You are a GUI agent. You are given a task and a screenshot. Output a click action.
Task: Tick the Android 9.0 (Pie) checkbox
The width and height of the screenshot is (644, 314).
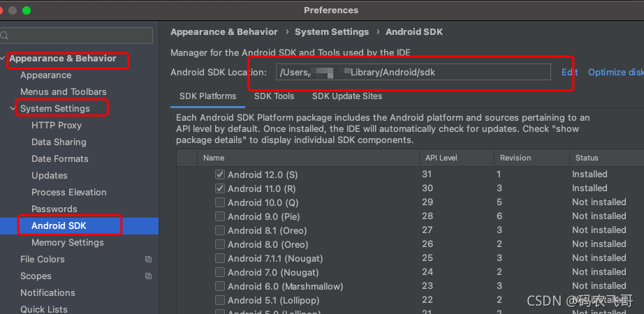coord(220,216)
